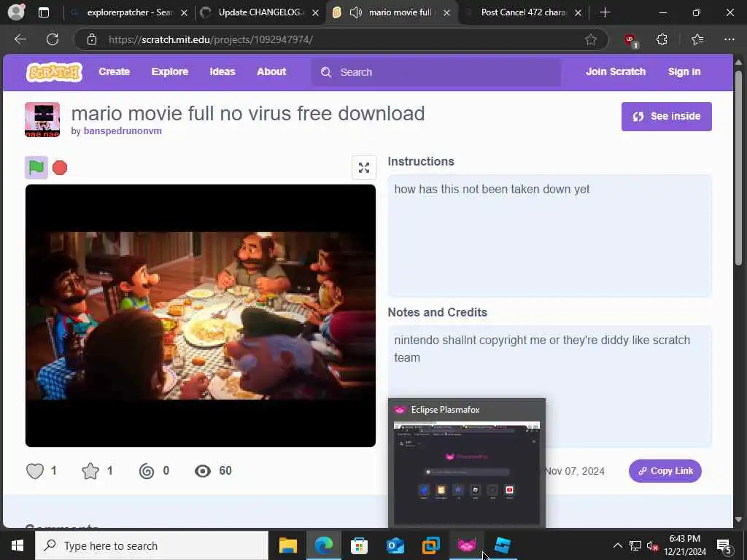Screen dimensions: 747x560
Task: Open Explore in Scratch navigation
Action: click(x=169, y=72)
